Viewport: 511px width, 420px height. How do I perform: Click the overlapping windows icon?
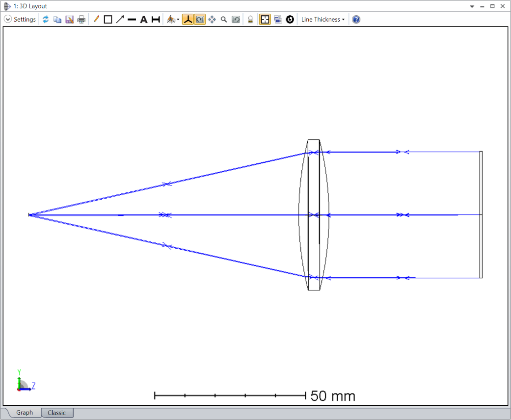[278, 20]
